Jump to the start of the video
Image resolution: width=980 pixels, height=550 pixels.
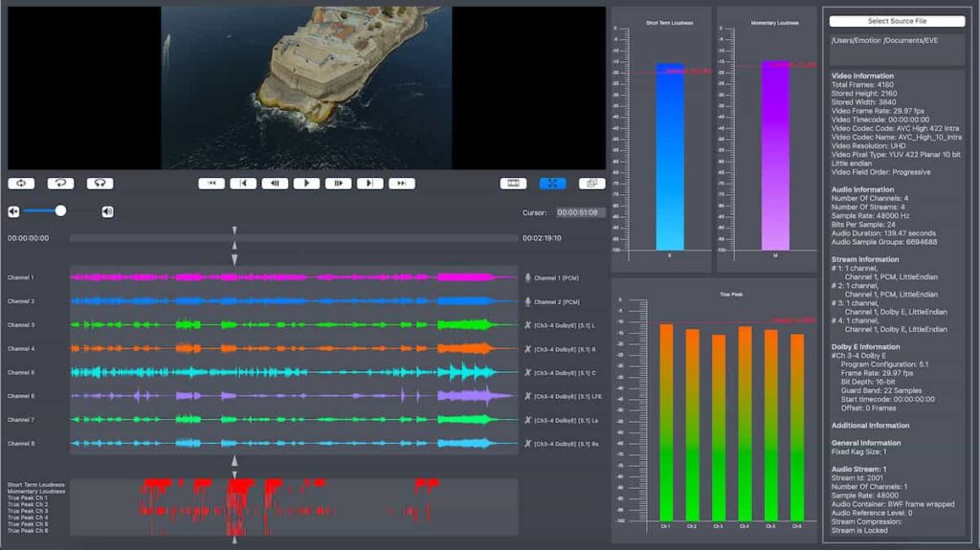point(212,184)
